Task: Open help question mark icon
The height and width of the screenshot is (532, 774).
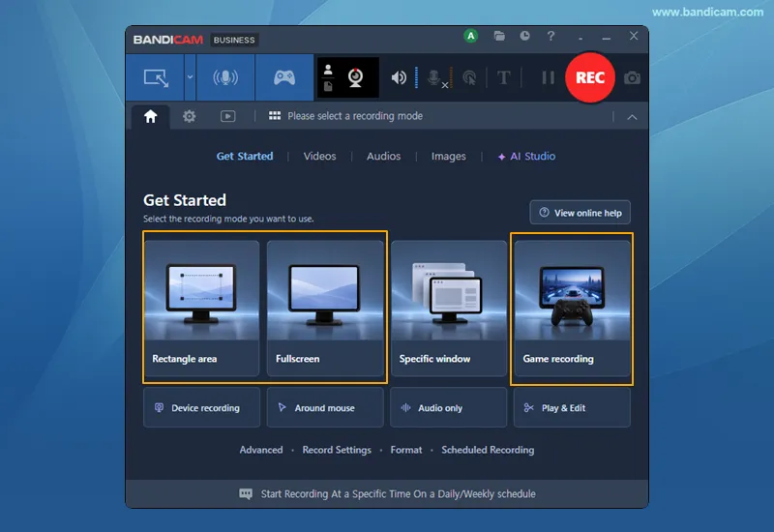Action: coord(551,36)
